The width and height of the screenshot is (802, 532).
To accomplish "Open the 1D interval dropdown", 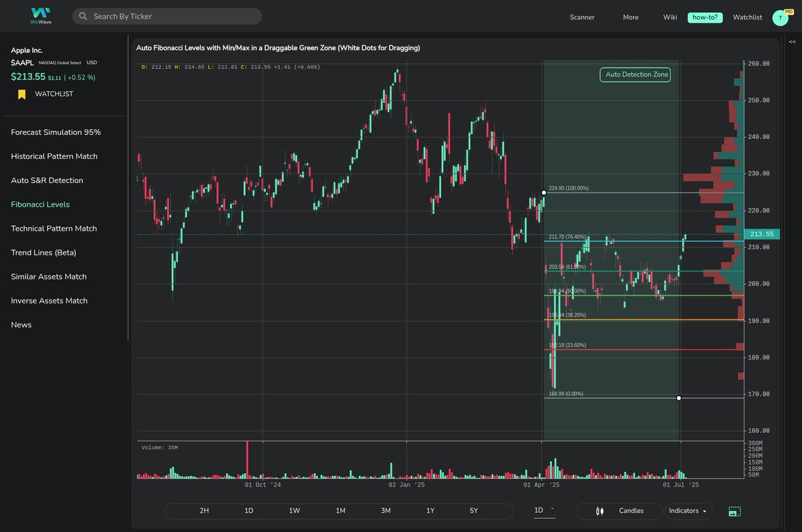I will (x=544, y=511).
